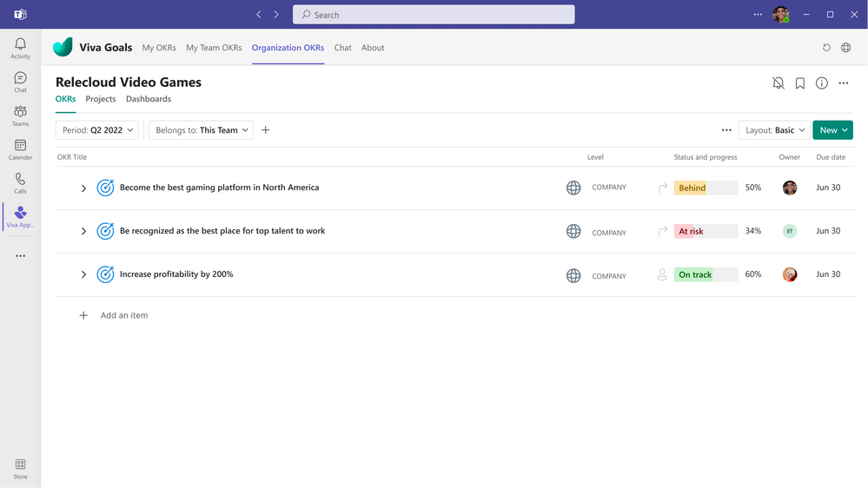868x488 pixels.
Task: Click the ET owner avatar
Action: 790,231
